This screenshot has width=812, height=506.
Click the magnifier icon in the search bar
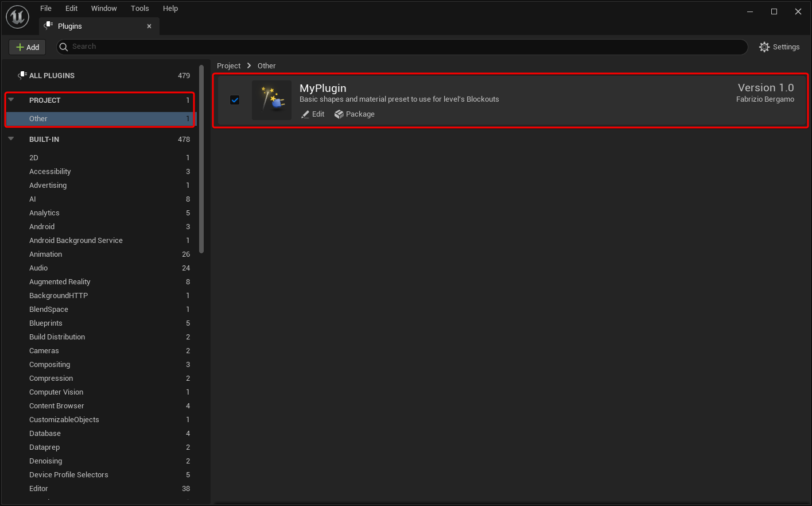point(64,47)
